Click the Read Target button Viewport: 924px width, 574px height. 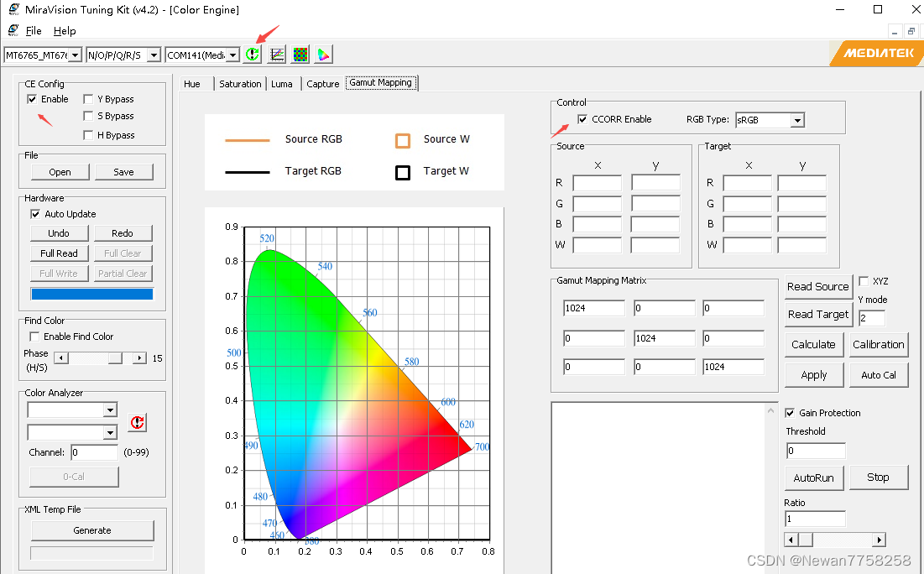click(x=818, y=314)
